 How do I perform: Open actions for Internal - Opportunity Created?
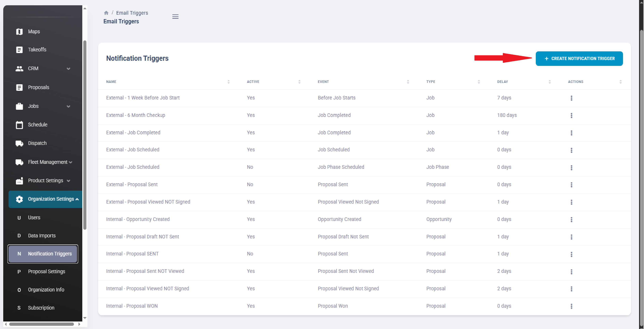click(571, 220)
